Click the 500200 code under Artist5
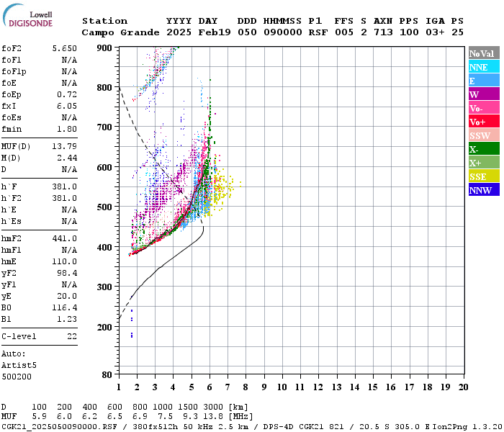 point(17,377)
